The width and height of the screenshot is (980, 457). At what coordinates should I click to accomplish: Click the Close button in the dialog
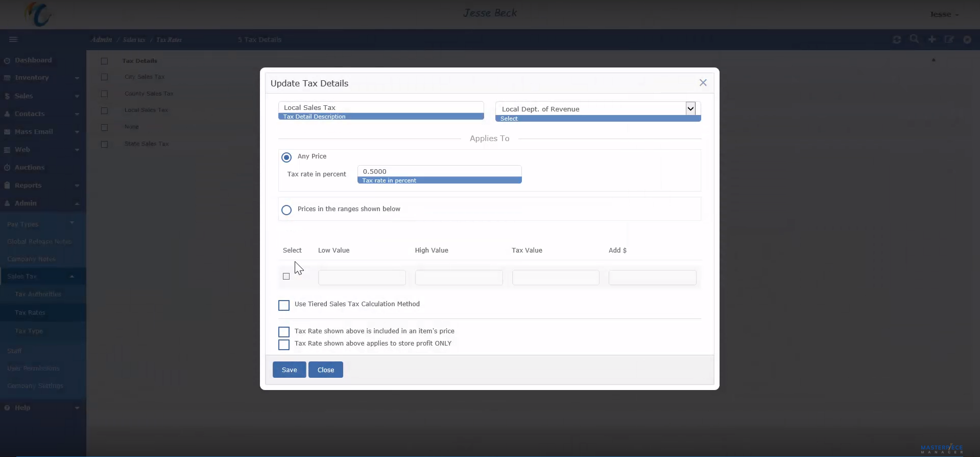point(326,370)
